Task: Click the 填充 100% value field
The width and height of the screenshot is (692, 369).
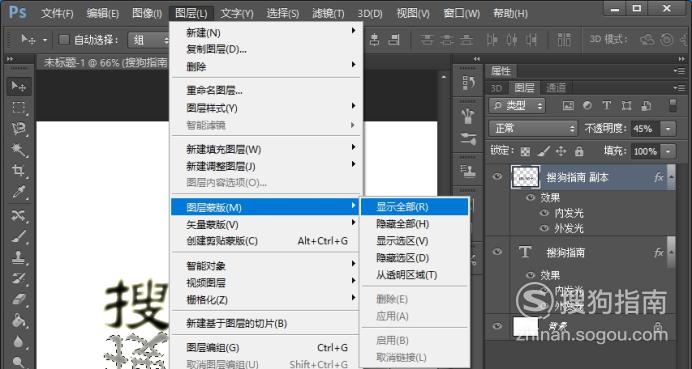Action: pos(646,152)
